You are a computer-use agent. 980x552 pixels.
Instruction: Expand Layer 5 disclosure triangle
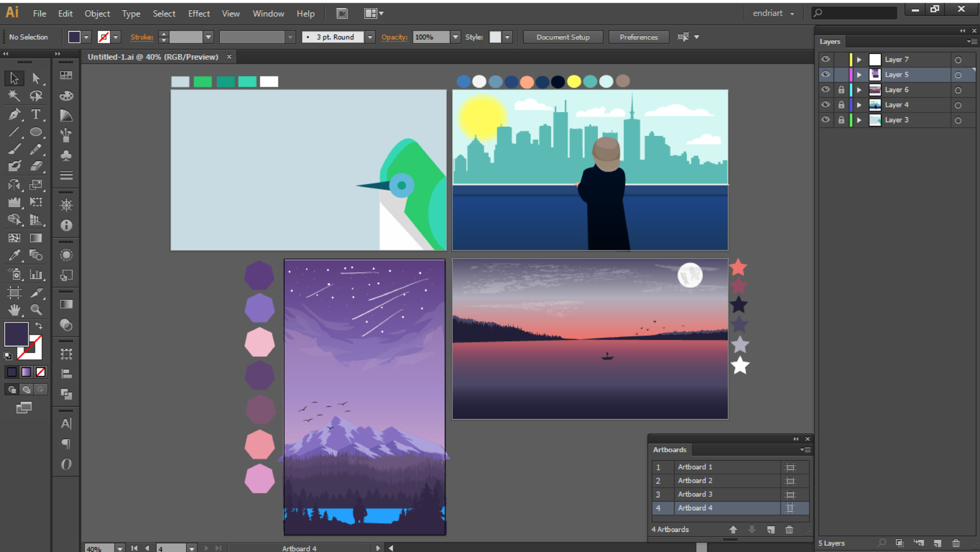pos(859,75)
